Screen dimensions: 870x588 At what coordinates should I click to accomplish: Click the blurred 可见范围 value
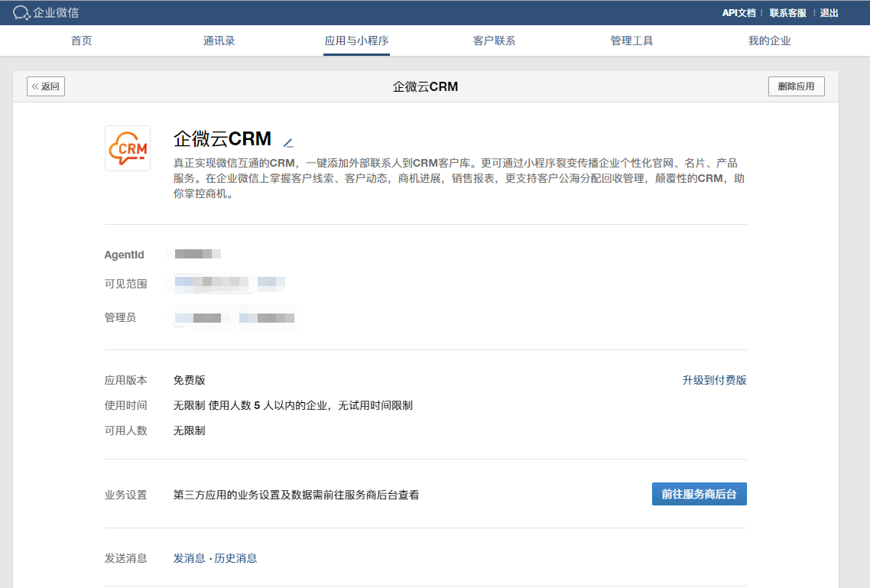[x=229, y=282]
